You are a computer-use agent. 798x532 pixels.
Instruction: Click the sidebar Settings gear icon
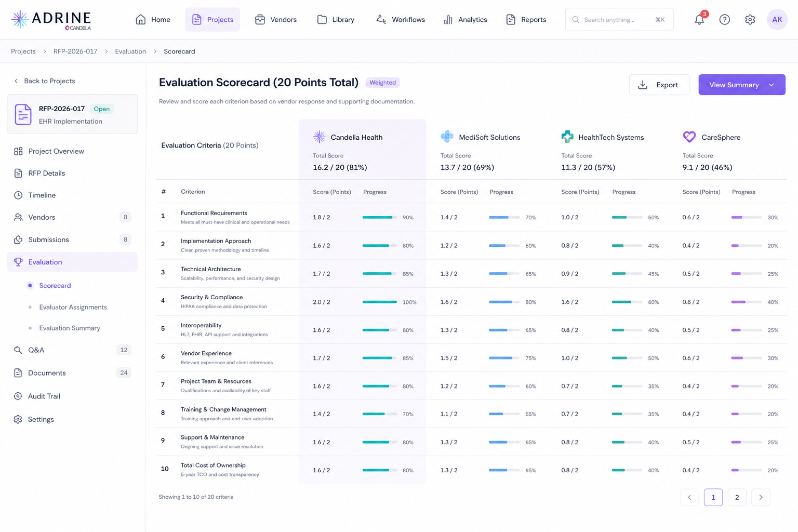(18, 419)
